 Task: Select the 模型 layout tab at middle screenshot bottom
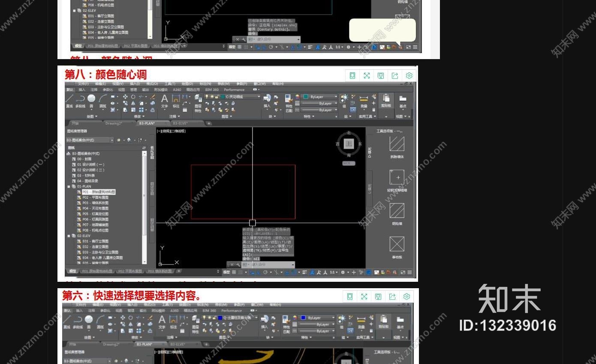(73, 271)
